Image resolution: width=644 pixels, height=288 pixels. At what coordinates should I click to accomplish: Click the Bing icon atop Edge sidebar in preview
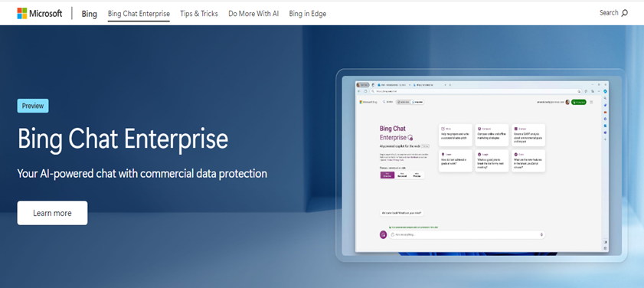click(605, 91)
